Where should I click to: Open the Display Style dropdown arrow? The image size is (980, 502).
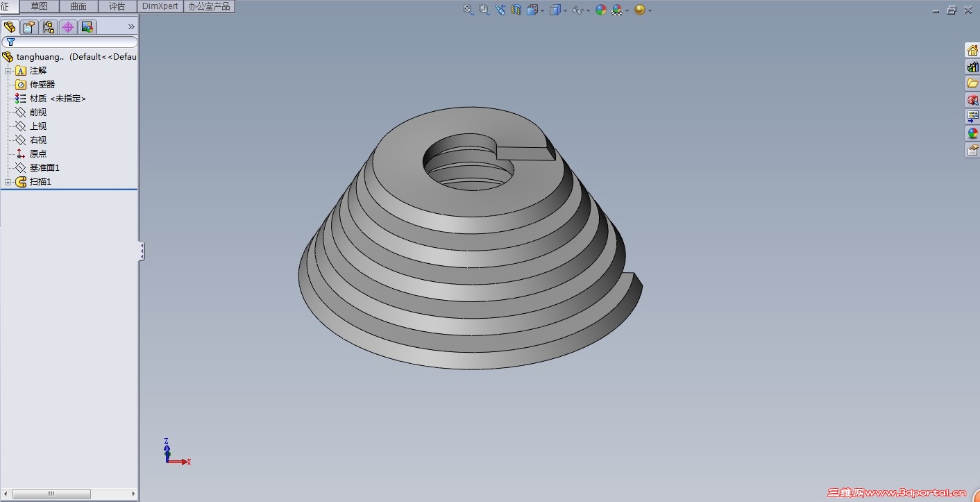[566, 11]
